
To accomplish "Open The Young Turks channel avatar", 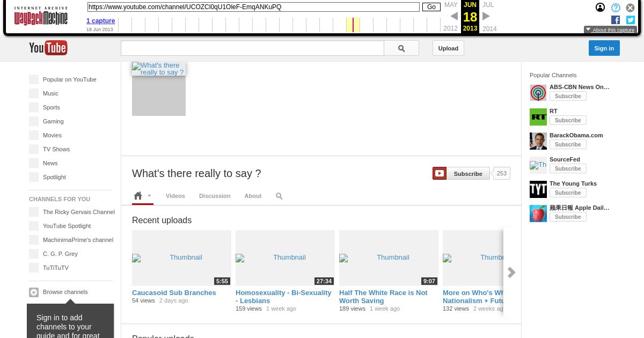I will point(538,189).
